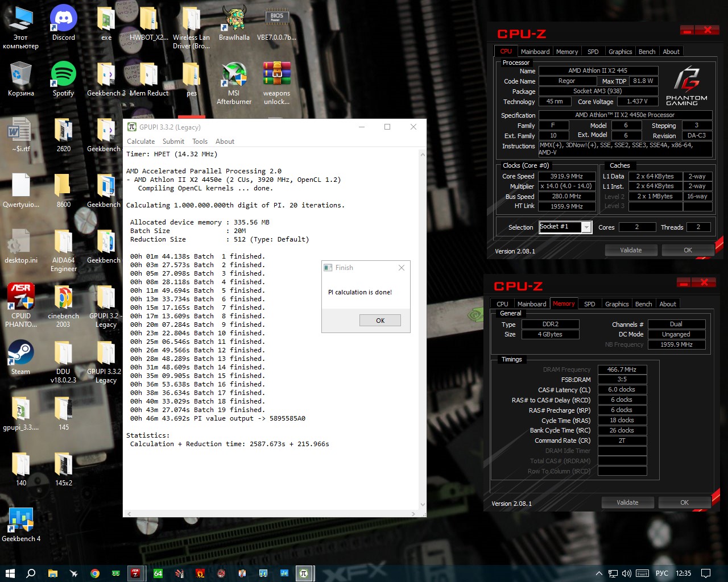Open the РУС input language selector
The height and width of the screenshot is (582, 728).
coord(662,573)
